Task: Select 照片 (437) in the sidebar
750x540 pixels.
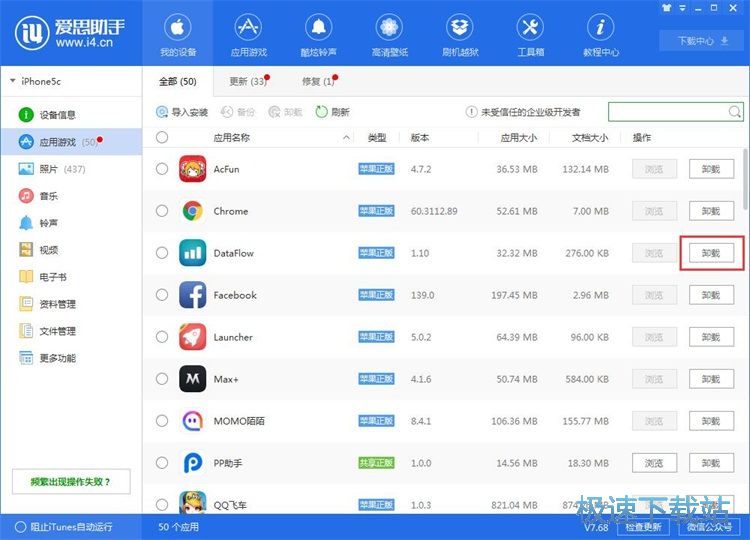Action: tap(72, 169)
